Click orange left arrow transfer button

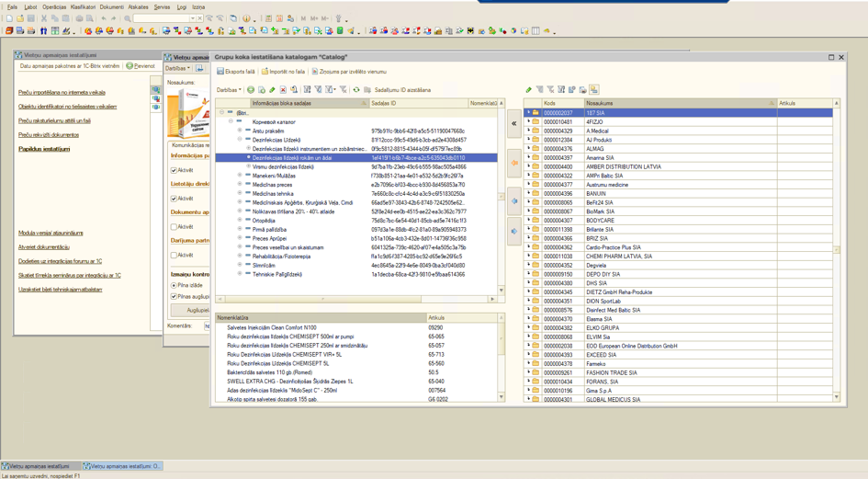click(513, 163)
